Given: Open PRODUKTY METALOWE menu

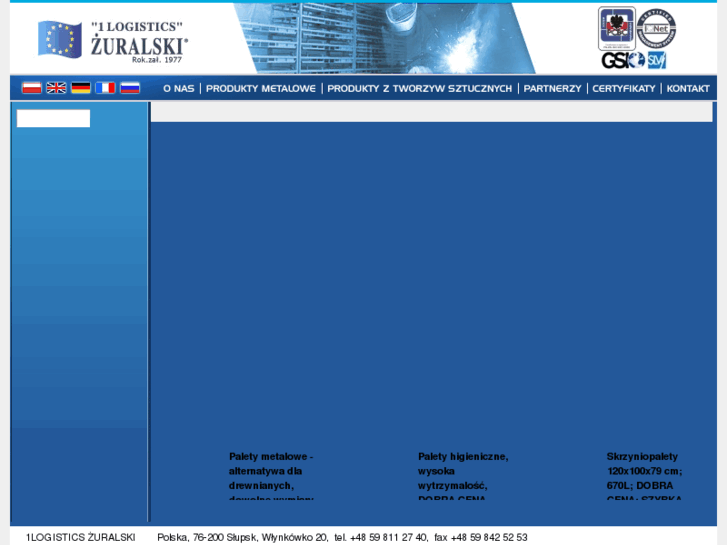Looking at the screenshot, I should (x=261, y=89).
